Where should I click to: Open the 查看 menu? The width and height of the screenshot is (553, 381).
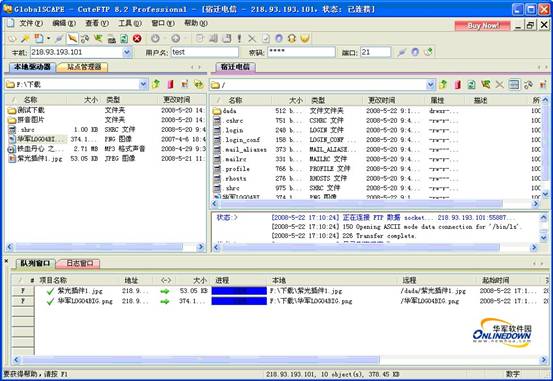click(97, 24)
